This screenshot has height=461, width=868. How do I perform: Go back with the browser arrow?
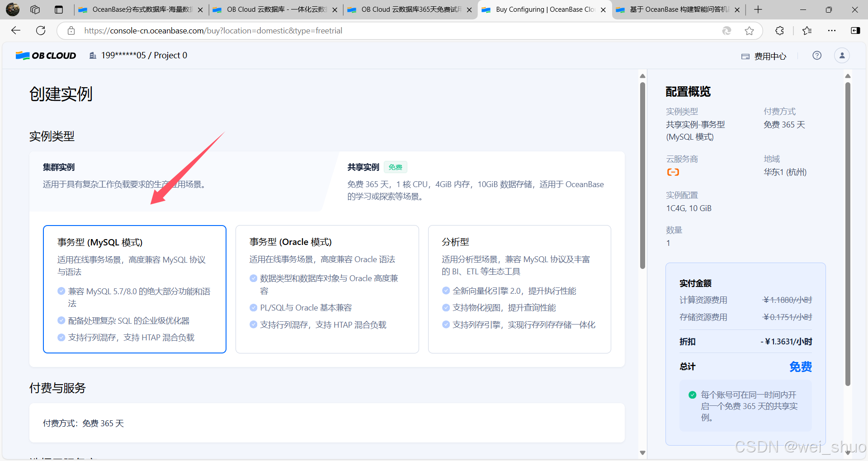16,31
